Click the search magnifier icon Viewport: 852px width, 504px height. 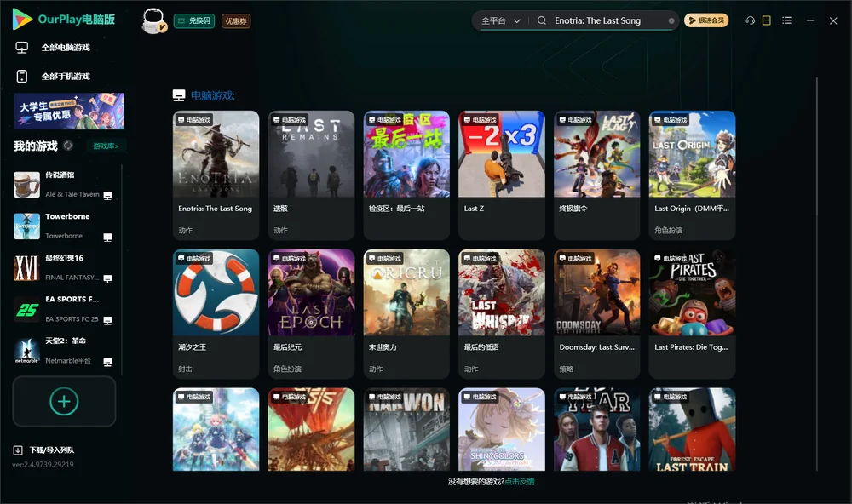click(x=542, y=20)
